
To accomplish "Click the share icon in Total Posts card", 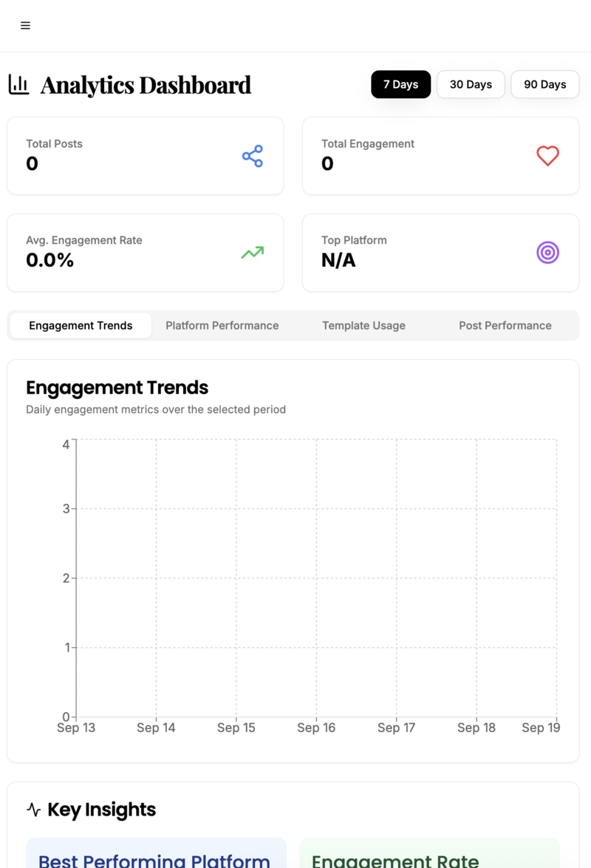I will click(253, 156).
